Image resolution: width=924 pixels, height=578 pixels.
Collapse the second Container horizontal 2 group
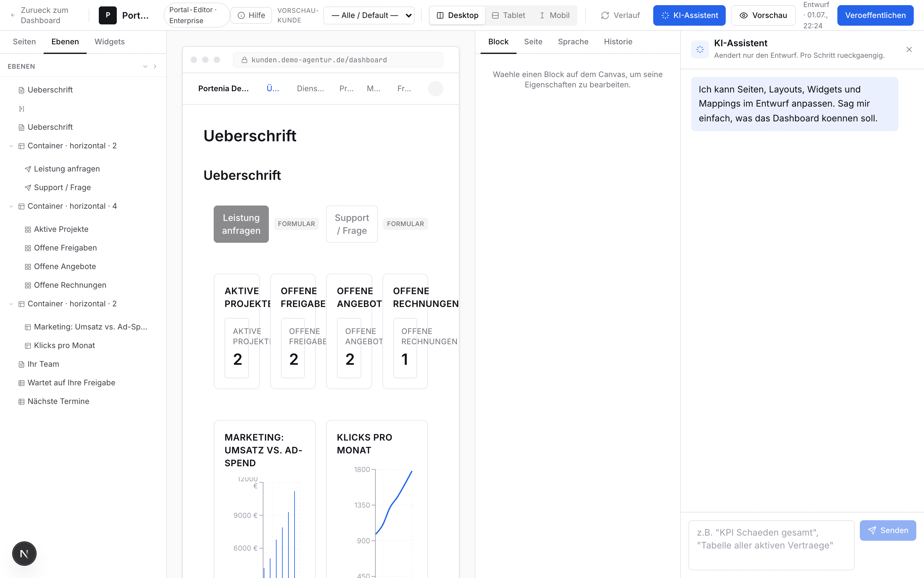(x=11, y=304)
